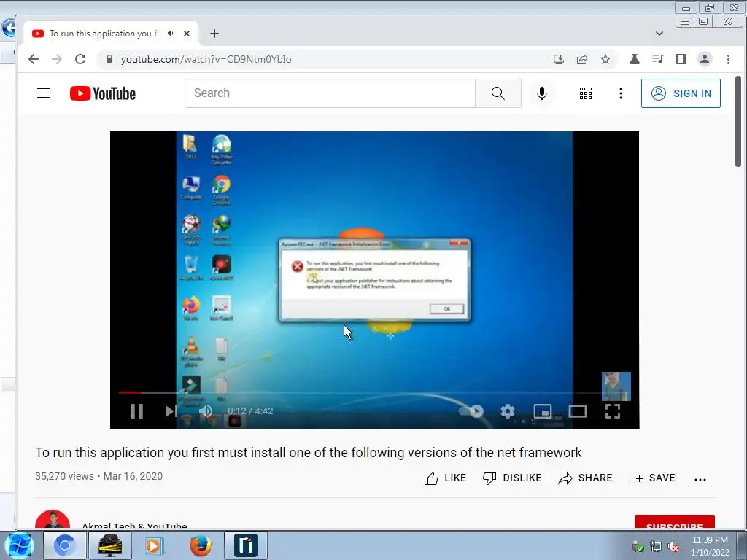Mute the tab audio speaker icon
Screen dimensions: 747x560
pyautogui.click(x=171, y=34)
